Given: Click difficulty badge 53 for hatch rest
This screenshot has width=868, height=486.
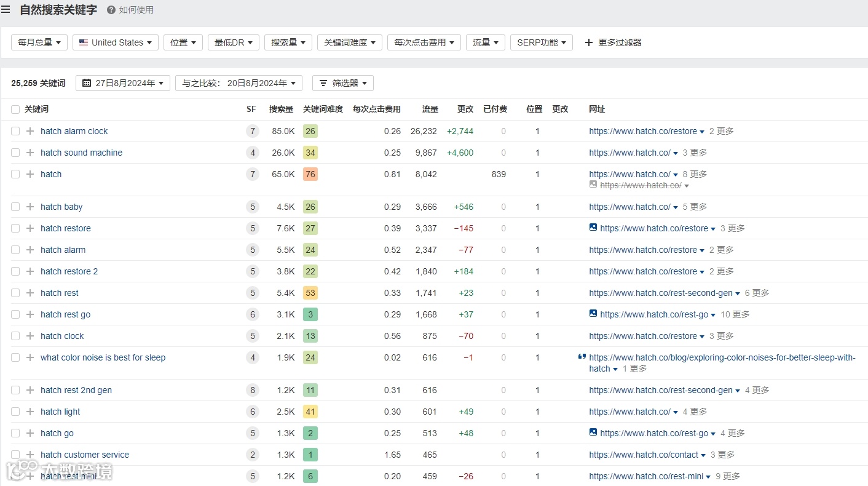Looking at the screenshot, I should tap(310, 293).
